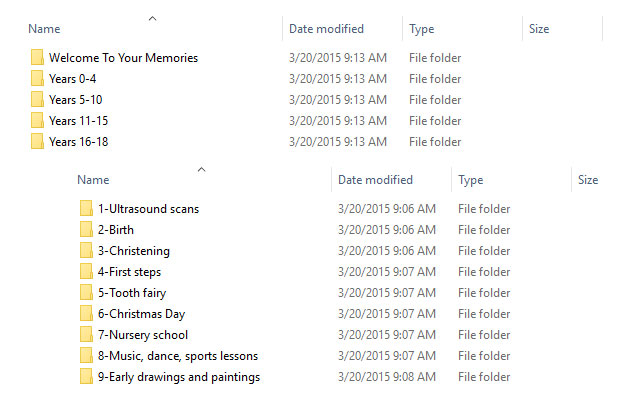Screen dimensions: 620x407
Task: Toggle sort arrow above lower Name column
Action: tap(202, 170)
